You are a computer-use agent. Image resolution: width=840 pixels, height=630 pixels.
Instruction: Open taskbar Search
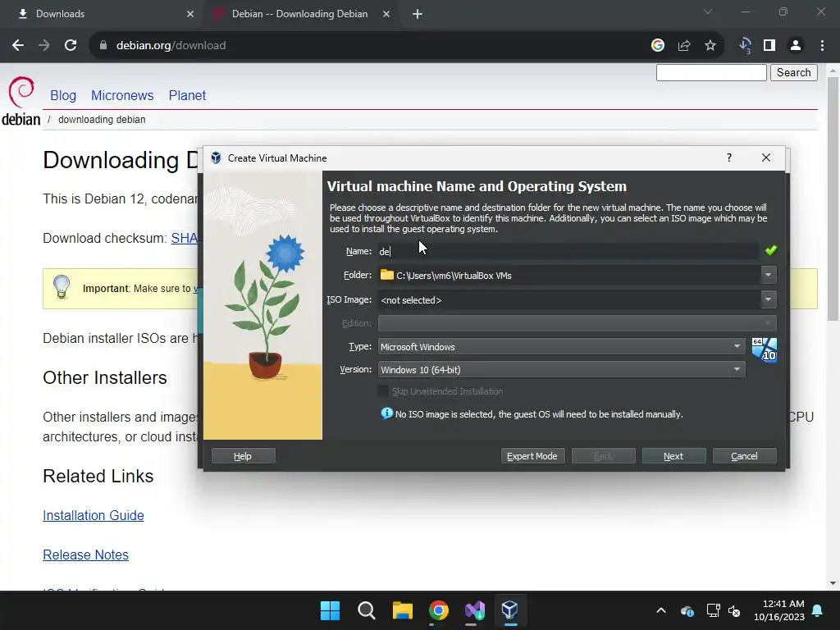tap(367, 610)
